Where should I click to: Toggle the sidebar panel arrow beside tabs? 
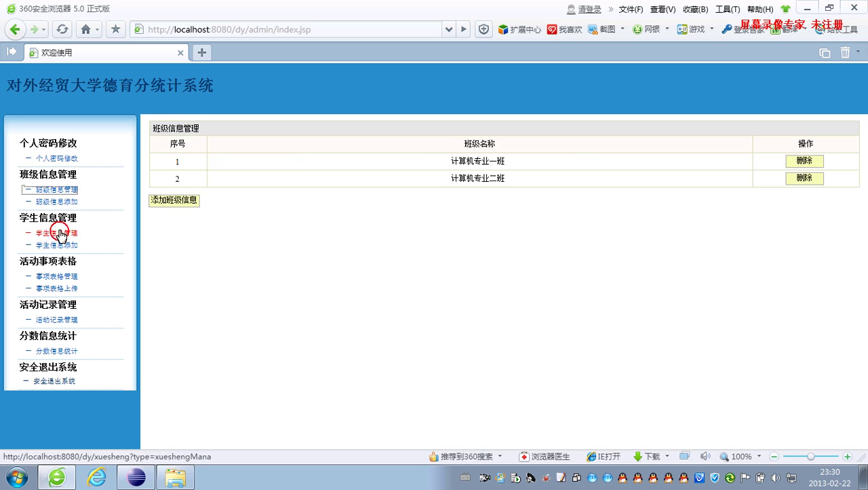12,52
